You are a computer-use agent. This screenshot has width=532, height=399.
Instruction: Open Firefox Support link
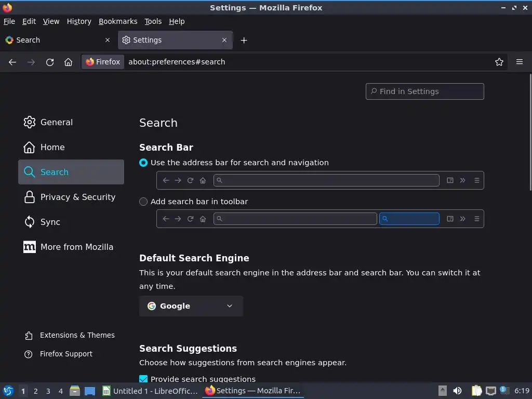pos(58,354)
